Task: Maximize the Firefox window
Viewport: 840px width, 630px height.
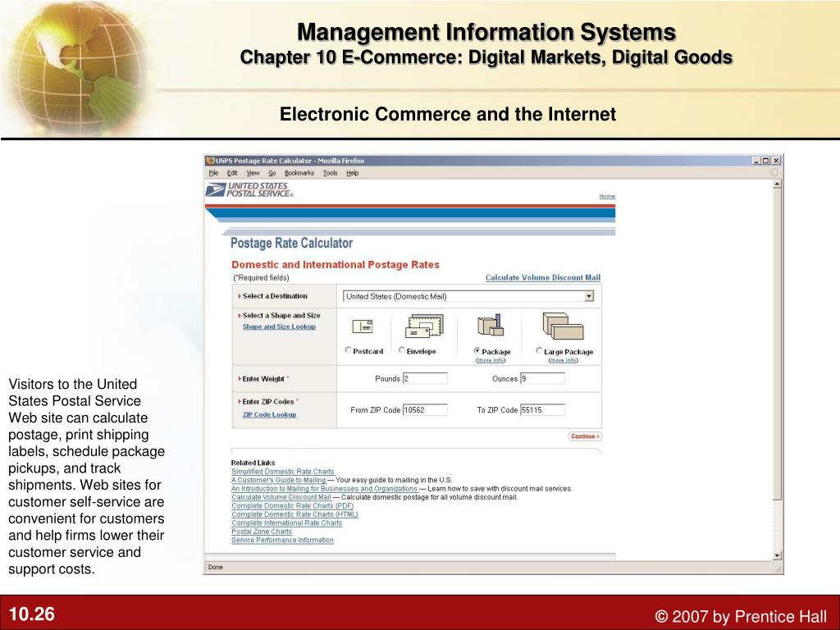Action: [x=766, y=161]
